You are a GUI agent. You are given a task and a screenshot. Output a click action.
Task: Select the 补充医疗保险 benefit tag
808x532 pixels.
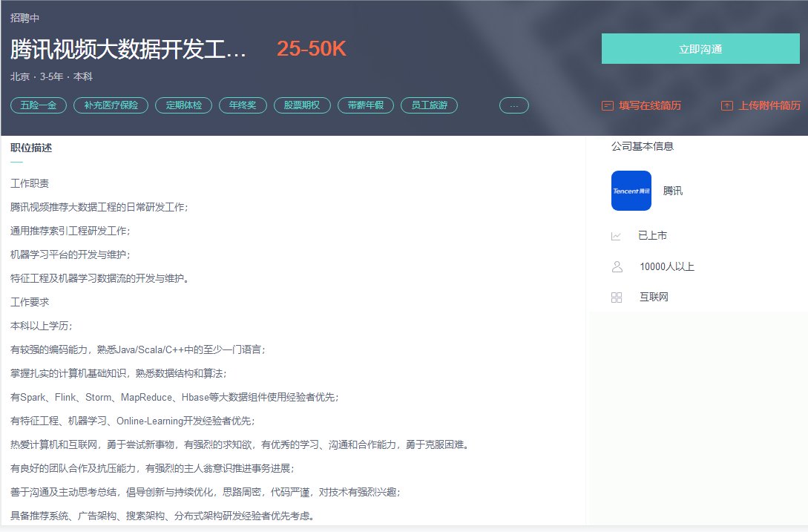point(111,105)
